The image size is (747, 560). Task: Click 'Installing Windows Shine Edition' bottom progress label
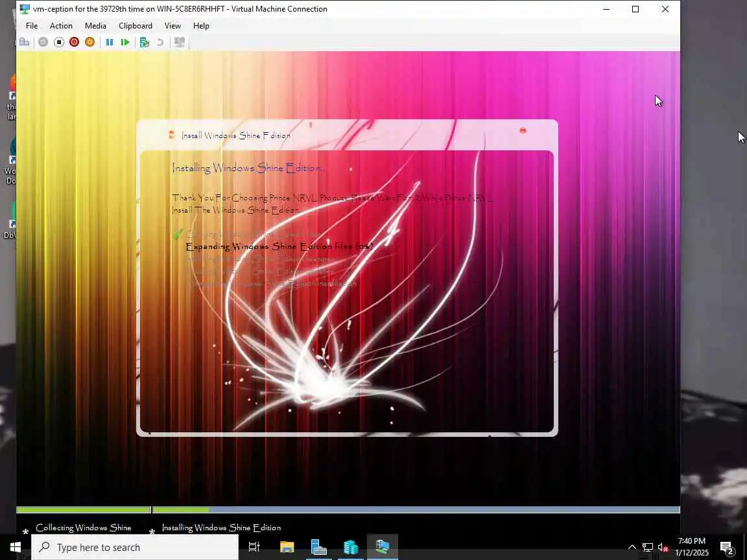click(x=222, y=528)
